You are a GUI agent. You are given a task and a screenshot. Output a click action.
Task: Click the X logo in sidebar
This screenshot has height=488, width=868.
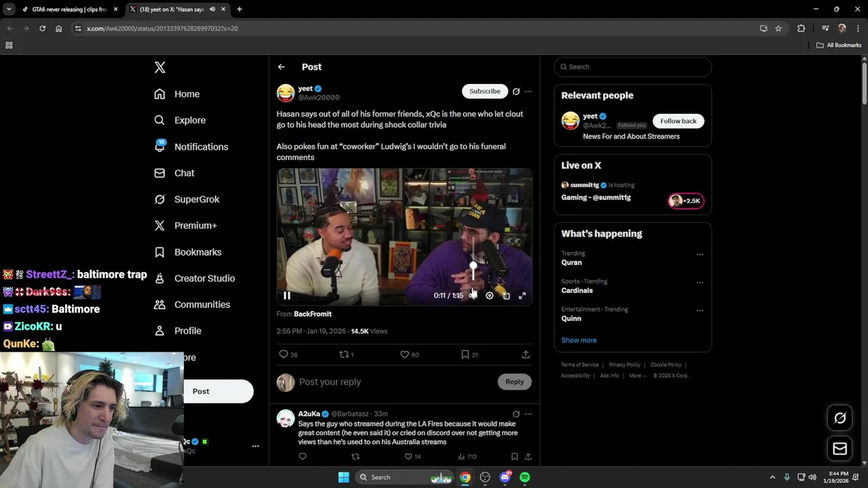[160, 67]
